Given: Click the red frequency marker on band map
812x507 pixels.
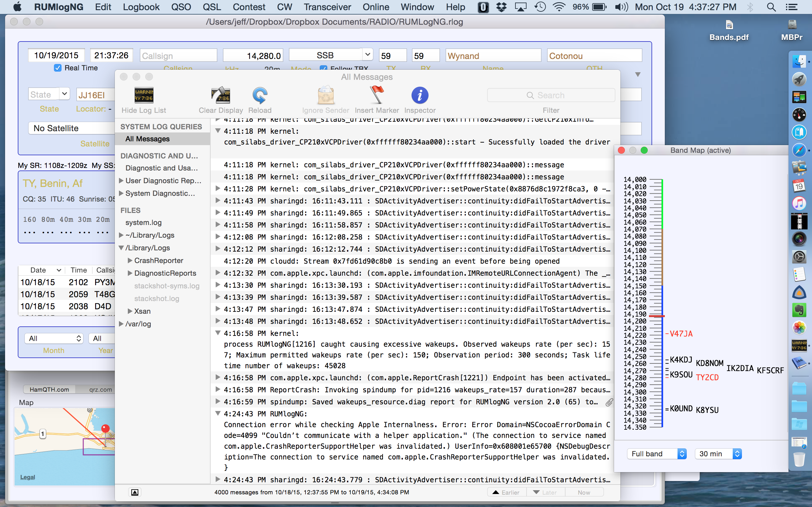Looking at the screenshot, I should (656, 316).
